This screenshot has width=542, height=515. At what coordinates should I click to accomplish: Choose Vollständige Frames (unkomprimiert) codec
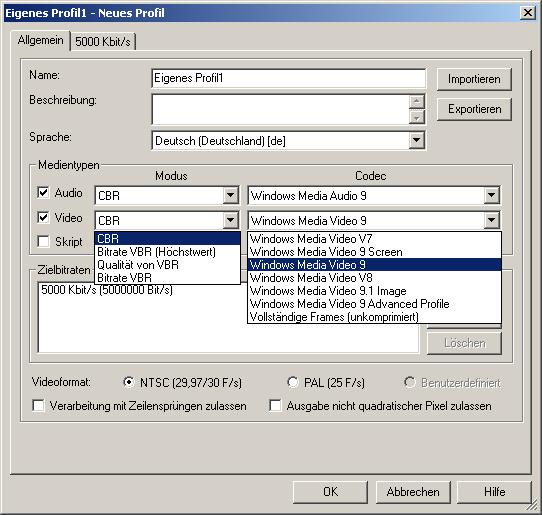(x=374, y=317)
